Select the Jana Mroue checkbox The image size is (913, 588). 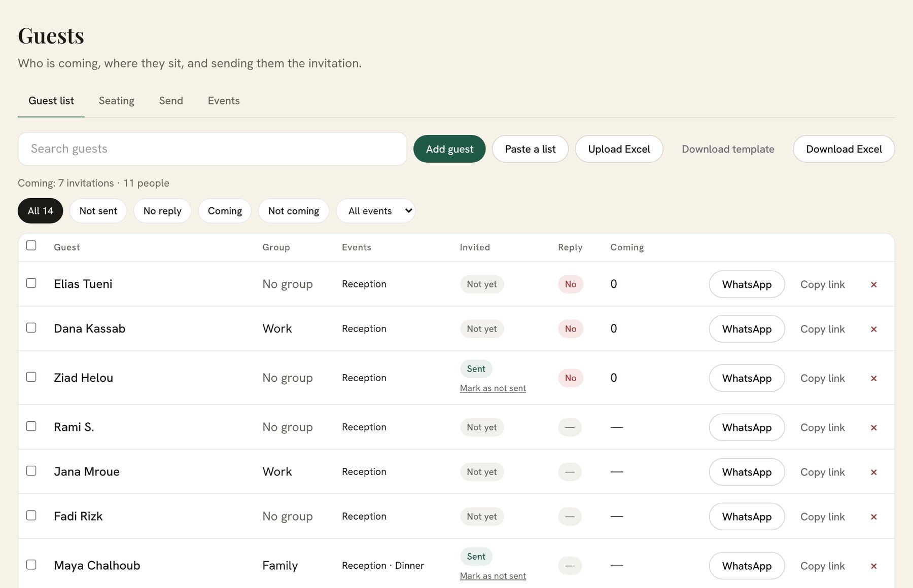click(x=31, y=470)
